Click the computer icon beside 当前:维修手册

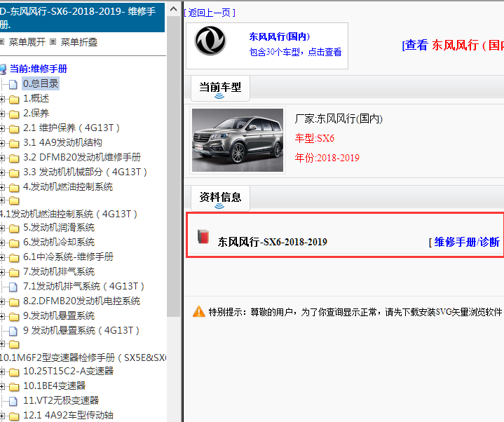pos(3,69)
